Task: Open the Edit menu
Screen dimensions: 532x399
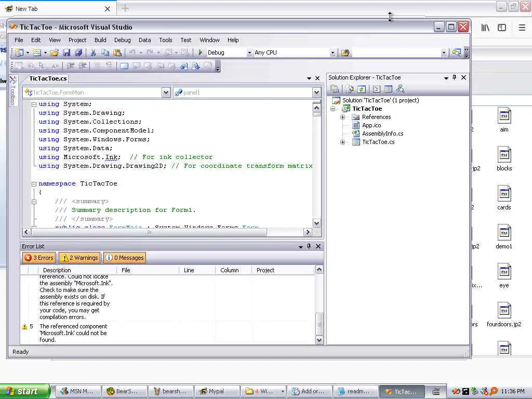Action: point(36,40)
